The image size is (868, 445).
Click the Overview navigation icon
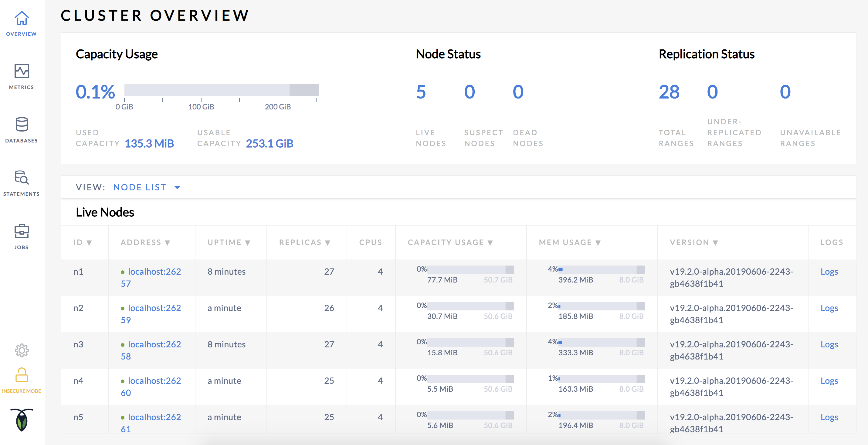[22, 17]
